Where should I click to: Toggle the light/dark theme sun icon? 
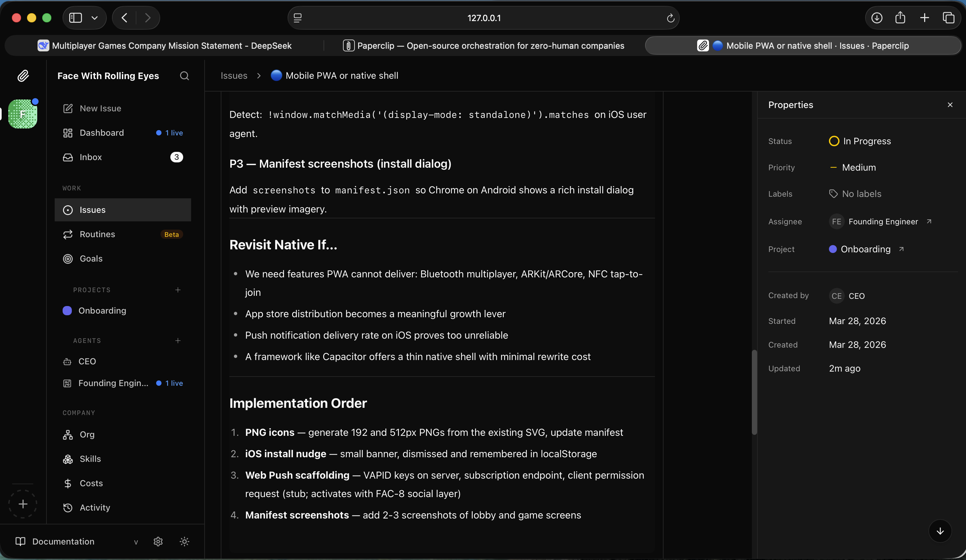[185, 542]
